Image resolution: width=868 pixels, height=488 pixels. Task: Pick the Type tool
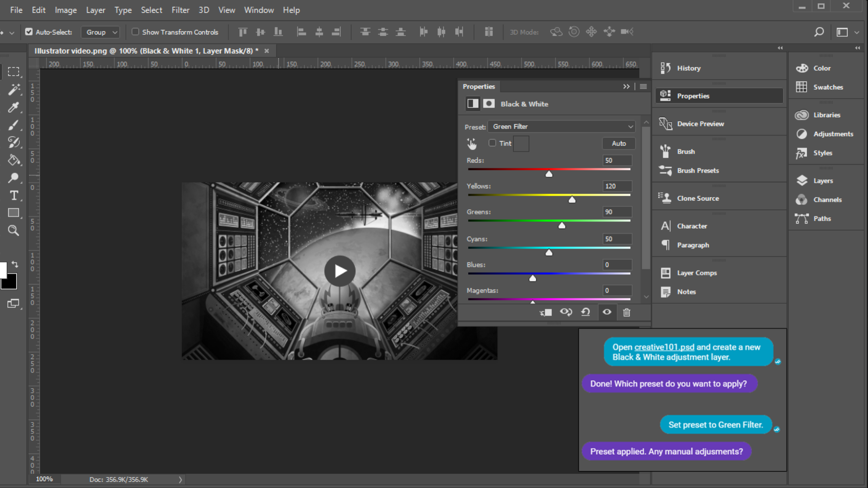coord(14,195)
